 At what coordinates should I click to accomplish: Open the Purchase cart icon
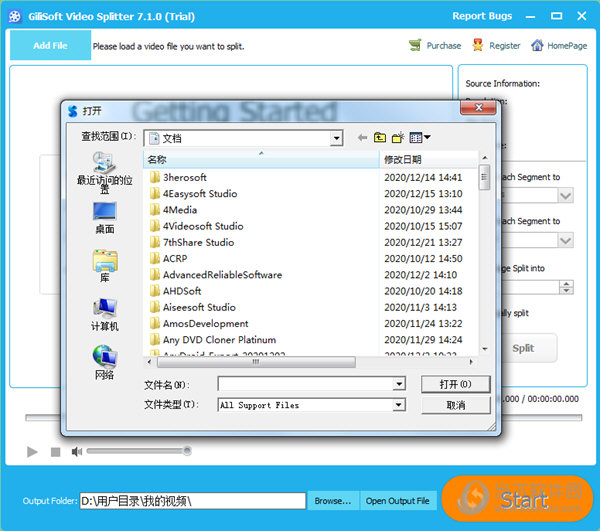(415, 45)
